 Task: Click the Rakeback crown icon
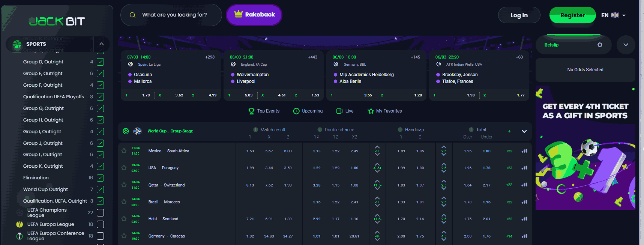239,14
